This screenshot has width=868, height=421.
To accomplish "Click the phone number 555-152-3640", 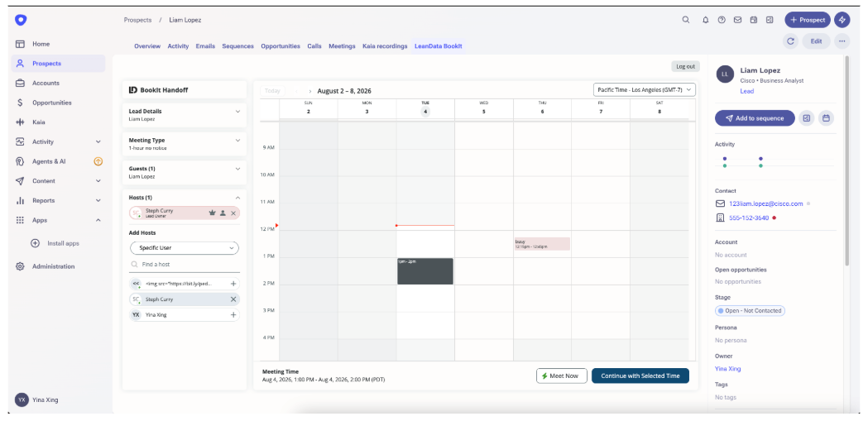I will click(748, 218).
